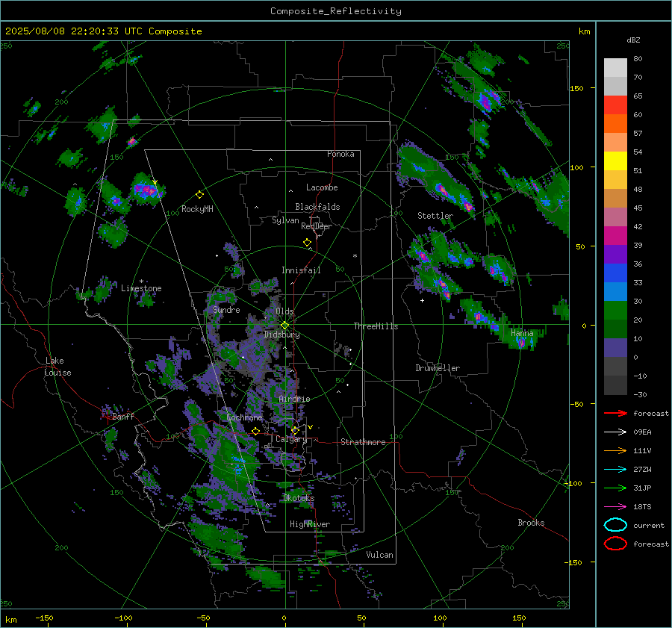Viewport: 672px width, 628px height.
Task: Click the HighRiver label
Action: tap(310, 524)
